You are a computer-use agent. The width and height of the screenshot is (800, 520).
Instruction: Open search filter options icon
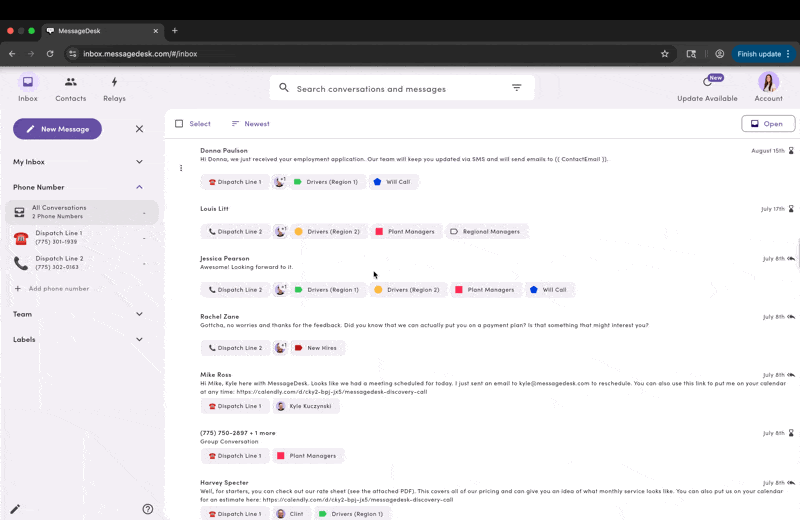[x=516, y=88]
